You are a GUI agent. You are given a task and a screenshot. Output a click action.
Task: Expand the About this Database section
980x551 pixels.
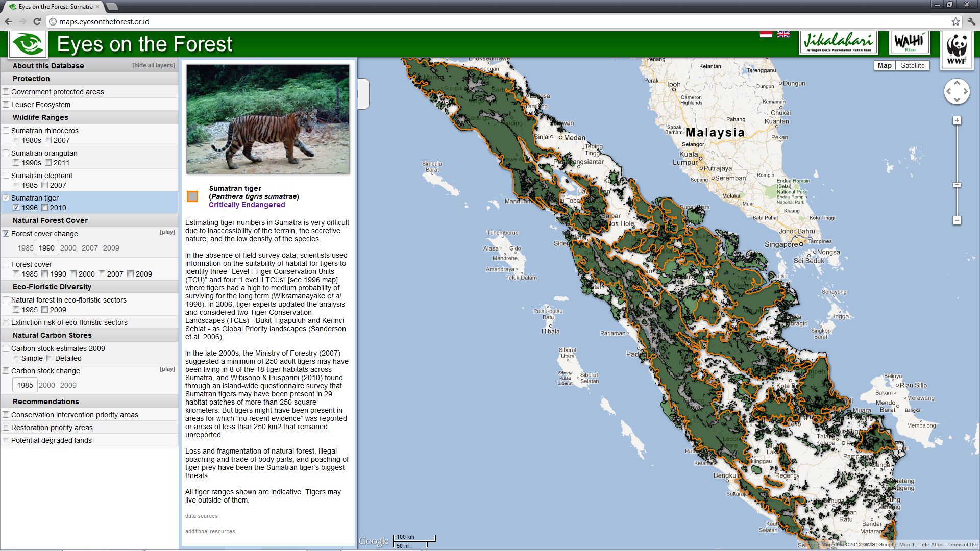pos(48,66)
